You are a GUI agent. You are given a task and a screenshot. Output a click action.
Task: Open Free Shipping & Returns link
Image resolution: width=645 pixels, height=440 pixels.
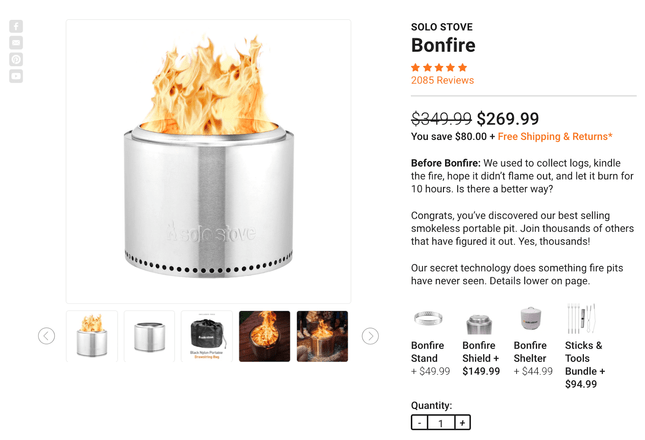click(555, 137)
